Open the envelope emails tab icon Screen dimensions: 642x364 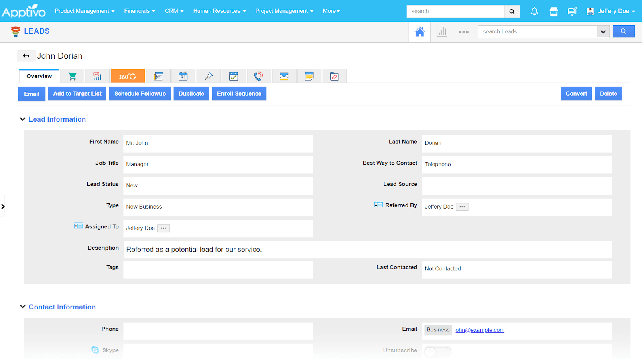pyautogui.click(x=284, y=76)
